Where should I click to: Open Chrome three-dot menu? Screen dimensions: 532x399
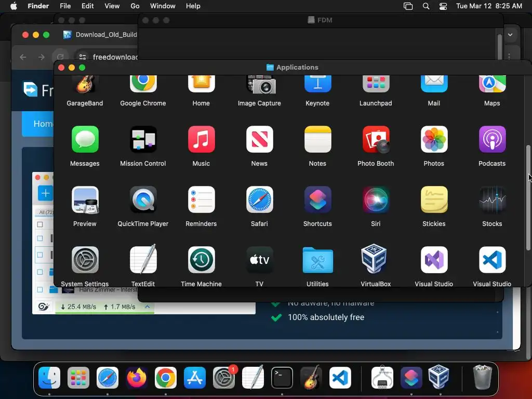[509, 57]
